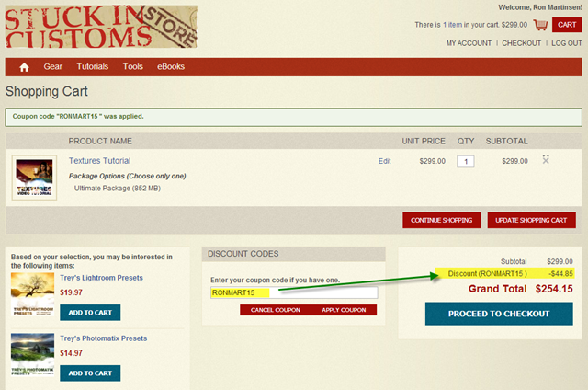Open the Gear menu
Screen dimensions: 588x390
pyautogui.click(x=53, y=67)
